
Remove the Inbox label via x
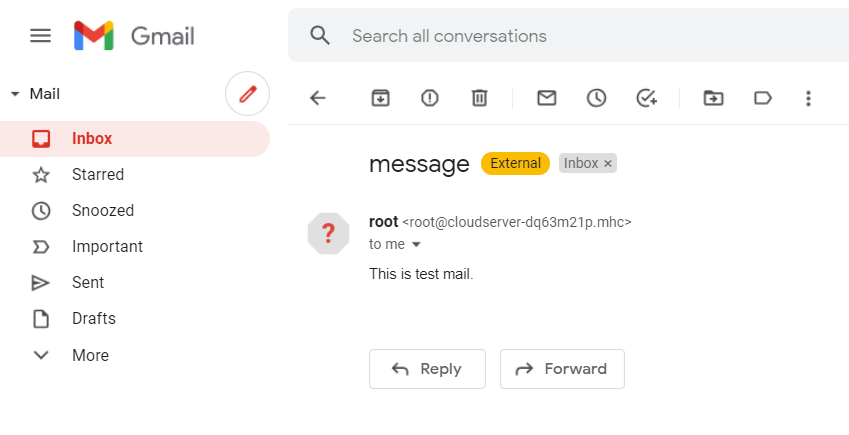(608, 164)
